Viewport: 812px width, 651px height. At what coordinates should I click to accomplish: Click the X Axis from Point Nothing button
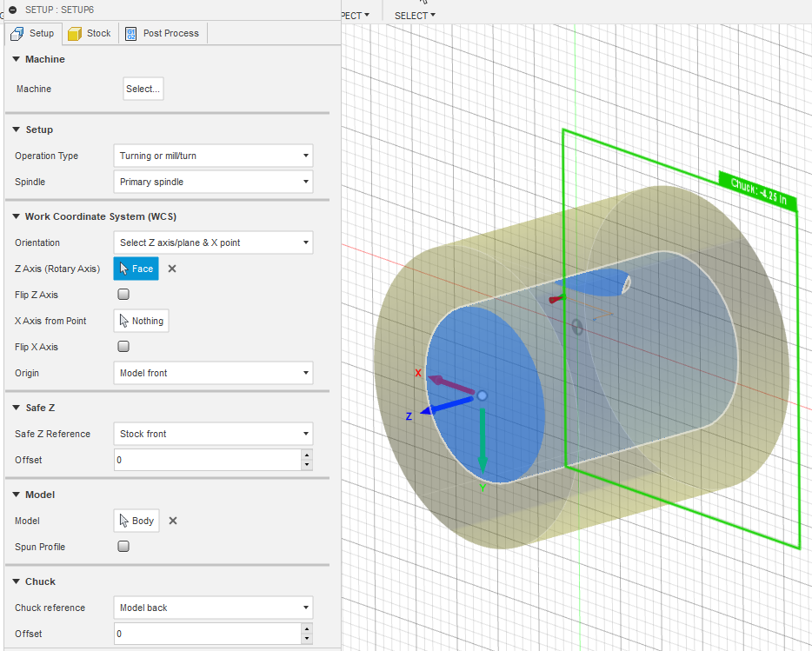click(141, 321)
